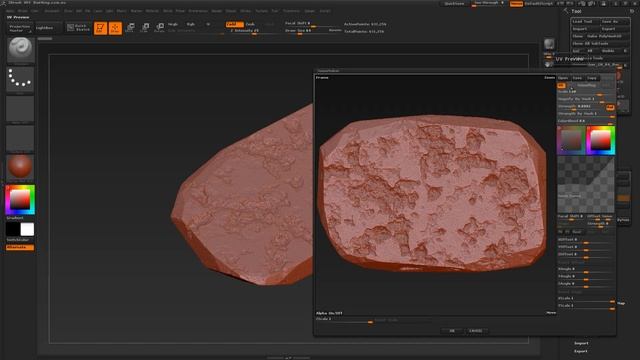The width and height of the screenshot is (640, 360).
Task: Click the Import button at bottom right
Action: tap(581, 343)
